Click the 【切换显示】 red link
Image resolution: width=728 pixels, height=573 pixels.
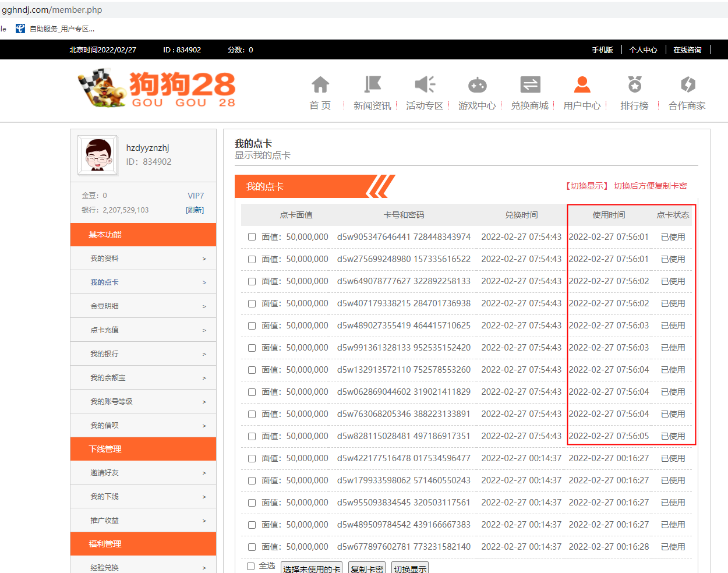[586, 186]
